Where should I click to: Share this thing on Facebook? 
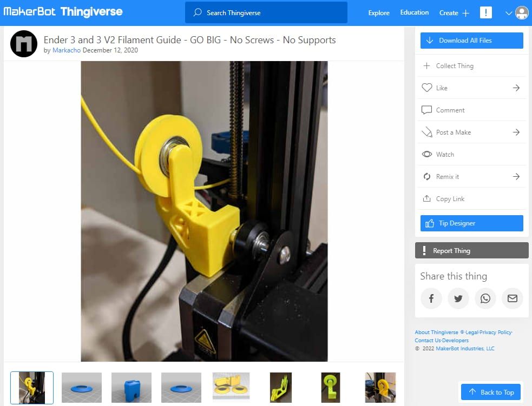431,298
